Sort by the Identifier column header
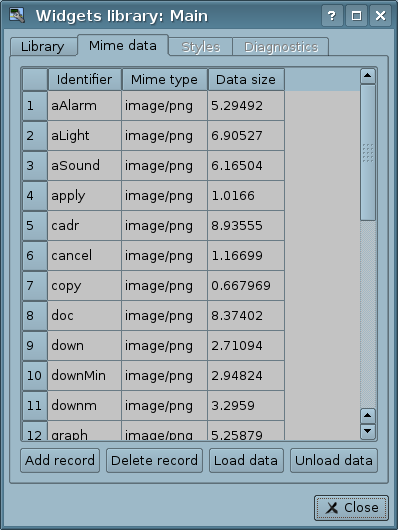 tap(85, 80)
